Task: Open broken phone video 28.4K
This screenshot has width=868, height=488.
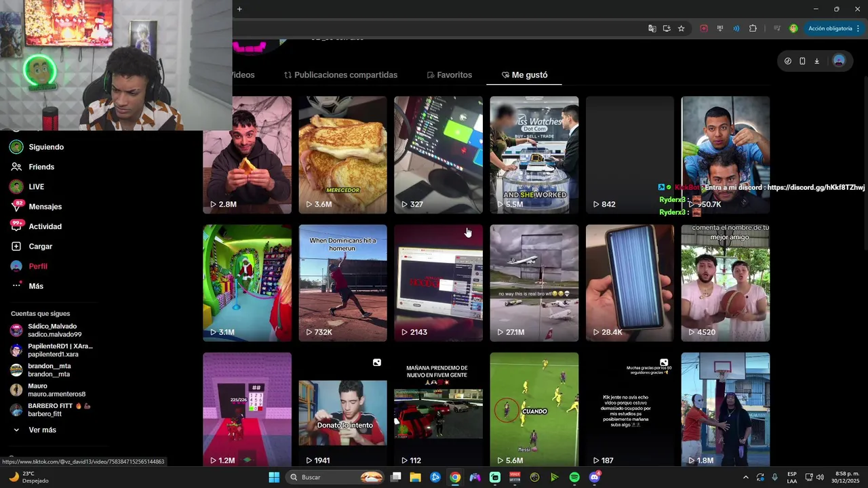Action: [x=630, y=283]
